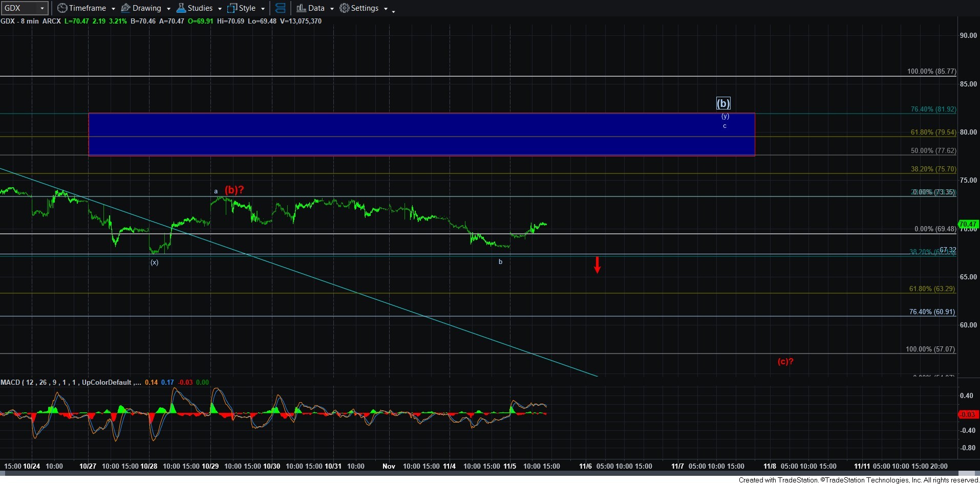Select the red down arrow on chart

click(597, 265)
